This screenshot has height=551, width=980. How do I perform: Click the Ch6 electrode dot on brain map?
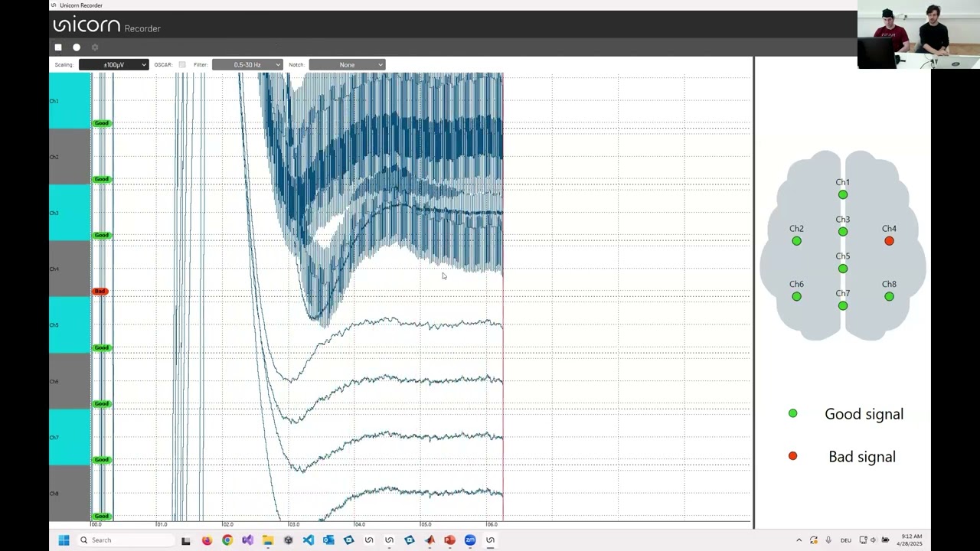(x=797, y=296)
